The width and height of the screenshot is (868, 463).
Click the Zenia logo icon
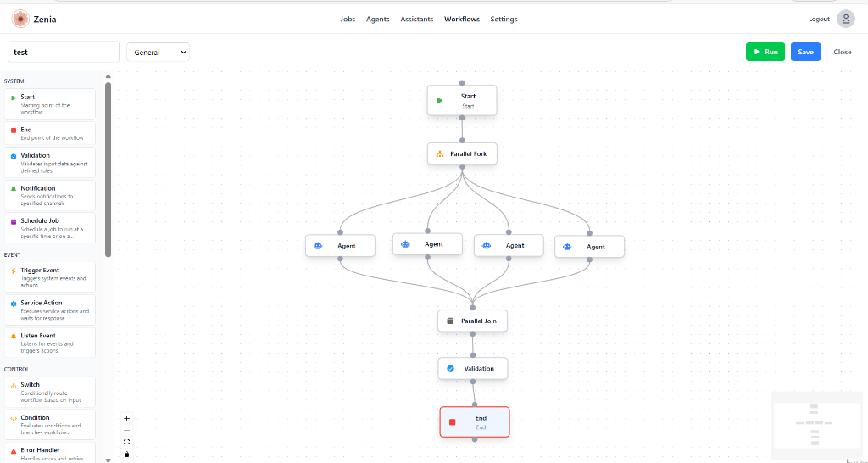click(x=19, y=19)
